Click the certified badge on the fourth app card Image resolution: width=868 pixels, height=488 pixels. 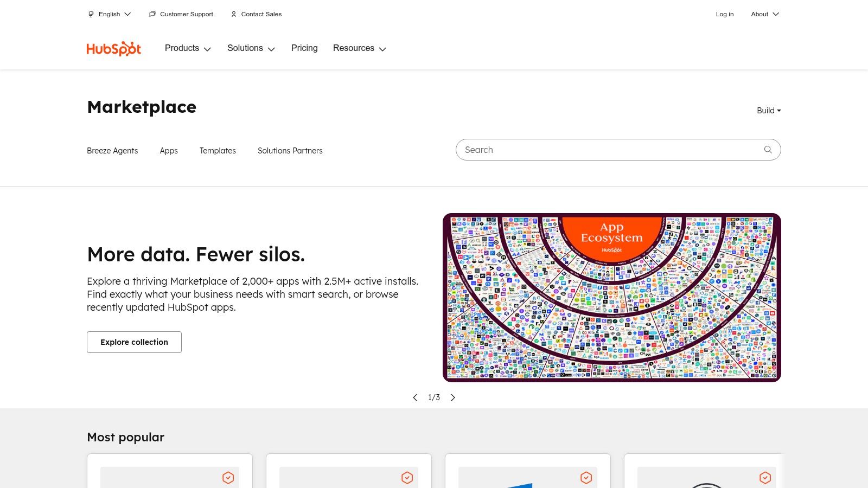pyautogui.click(x=765, y=478)
